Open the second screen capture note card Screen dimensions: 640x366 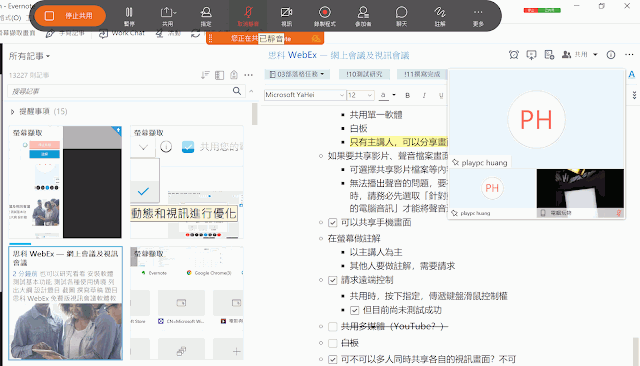point(187,182)
